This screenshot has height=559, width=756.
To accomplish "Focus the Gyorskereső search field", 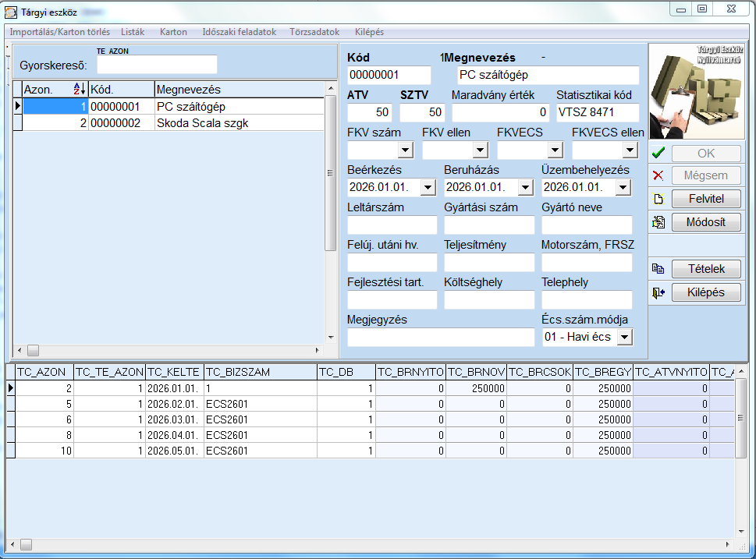I will coord(157,65).
